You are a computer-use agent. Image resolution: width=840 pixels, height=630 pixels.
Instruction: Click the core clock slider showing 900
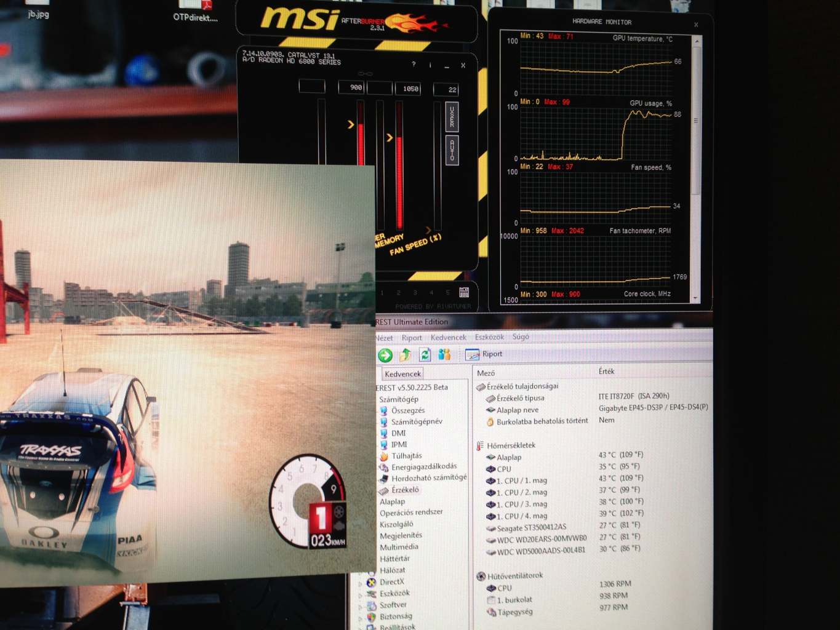coord(361,132)
